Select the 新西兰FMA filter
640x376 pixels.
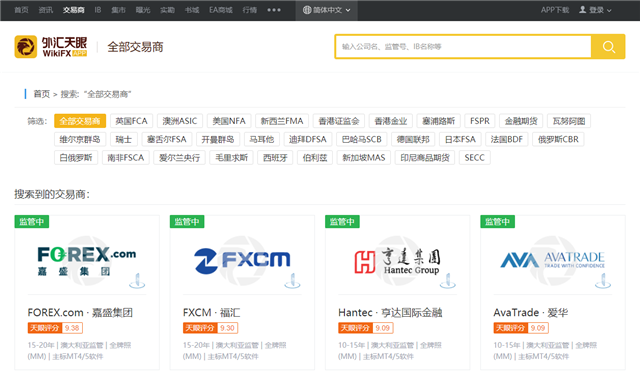pos(282,121)
